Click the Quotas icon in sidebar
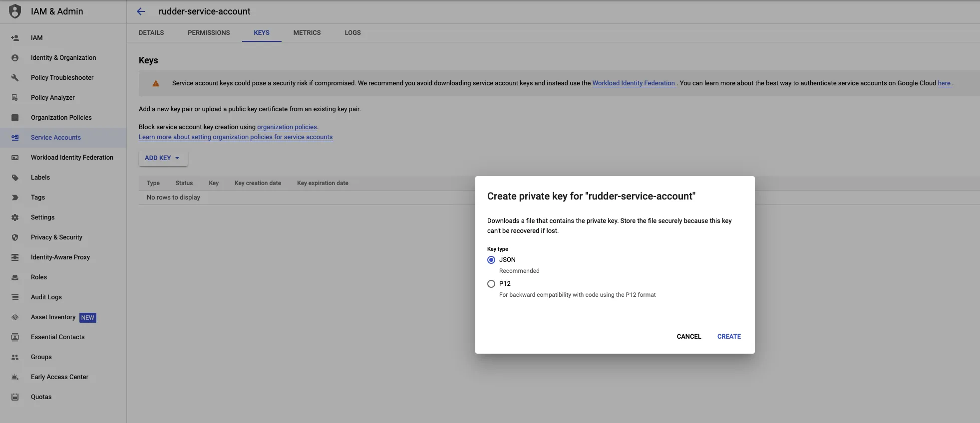Viewport: 980px width, 423px height. (x=15, y=397)
